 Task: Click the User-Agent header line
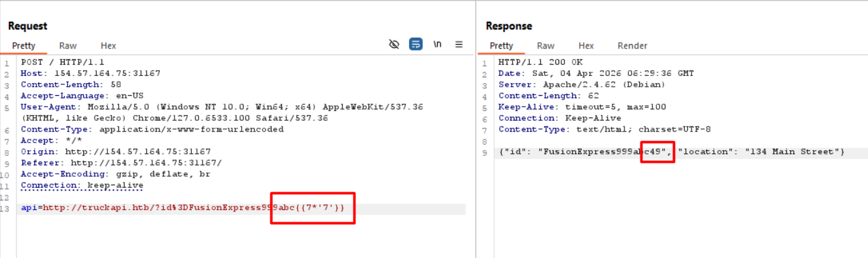pos(222,112)
